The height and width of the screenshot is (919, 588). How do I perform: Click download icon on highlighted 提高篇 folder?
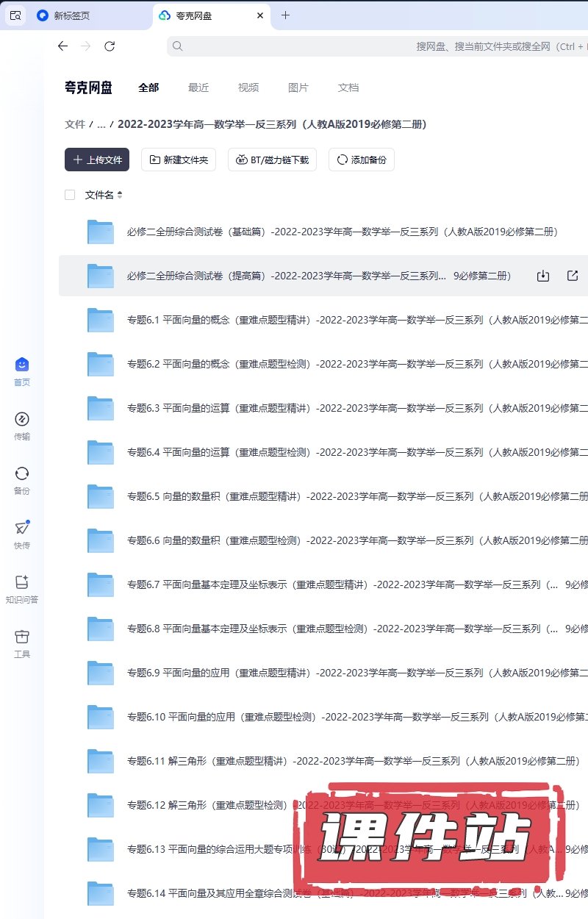pos(543,276)
